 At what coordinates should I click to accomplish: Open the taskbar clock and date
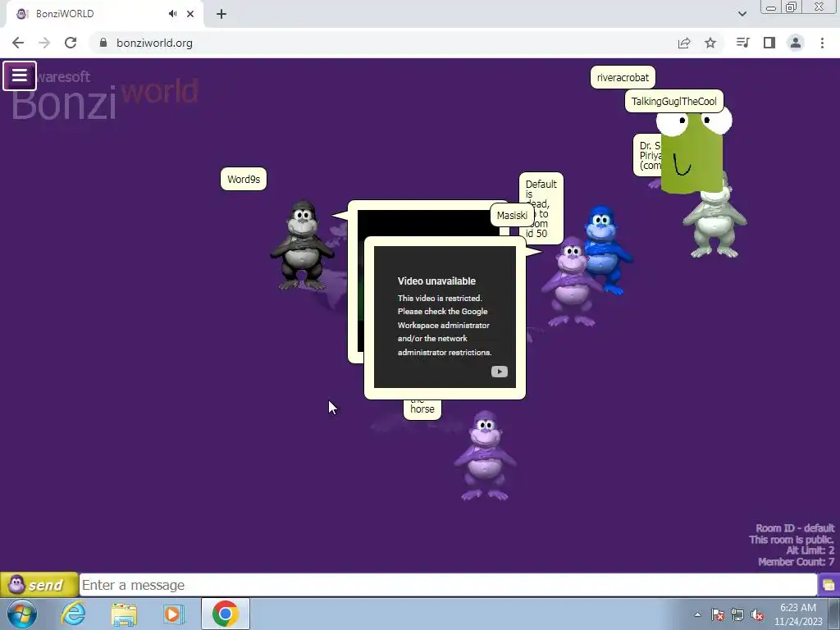pyautogui.click(x=798, y=614)
